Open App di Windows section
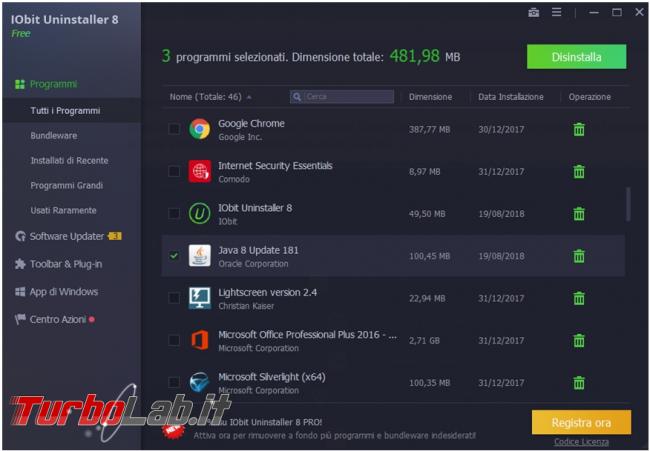 64,292
